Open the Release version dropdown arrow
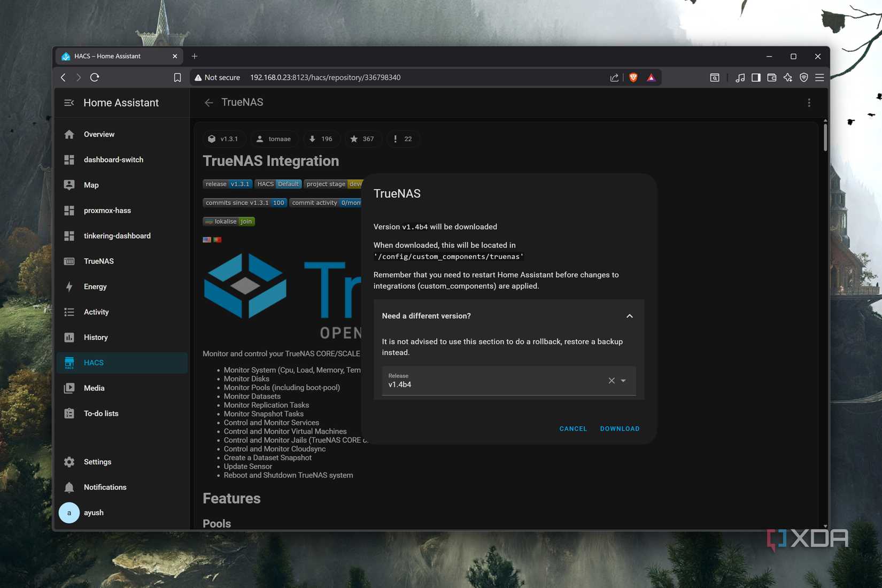This screenshot has width=882, height=588. pos(623,381)
